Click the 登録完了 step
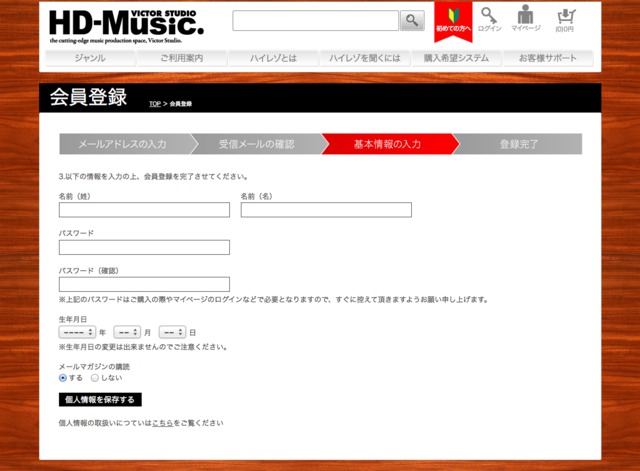This screenshot has width=640, height=471. tap(518, 144)
